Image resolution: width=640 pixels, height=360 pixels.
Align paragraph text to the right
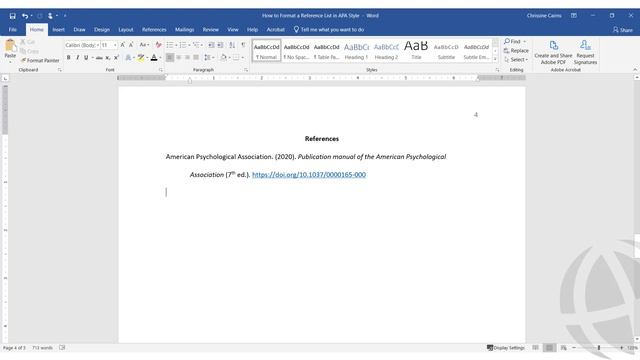tap(187, 58)
